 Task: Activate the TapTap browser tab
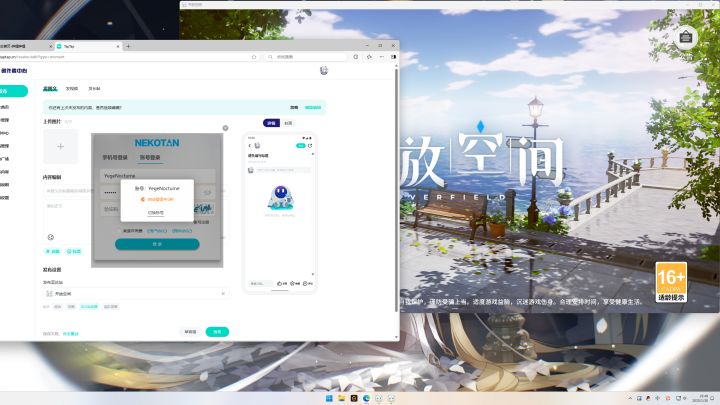coord(89,46)
